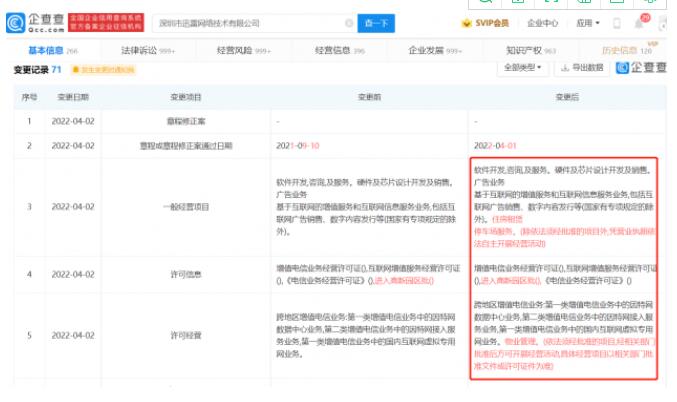Select the 章程修正案 cell in row 1

pos(186,121)
